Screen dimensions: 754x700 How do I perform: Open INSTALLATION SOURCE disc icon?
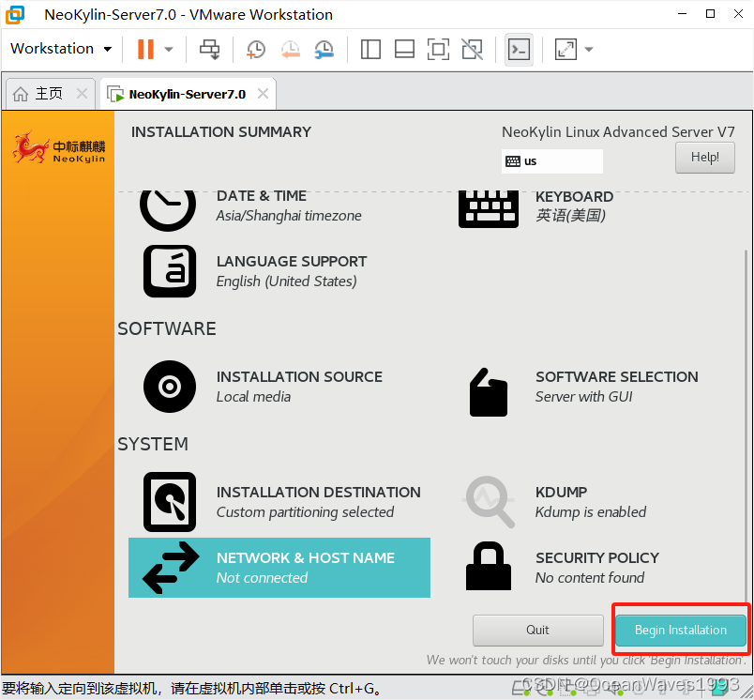pos(170,387)
